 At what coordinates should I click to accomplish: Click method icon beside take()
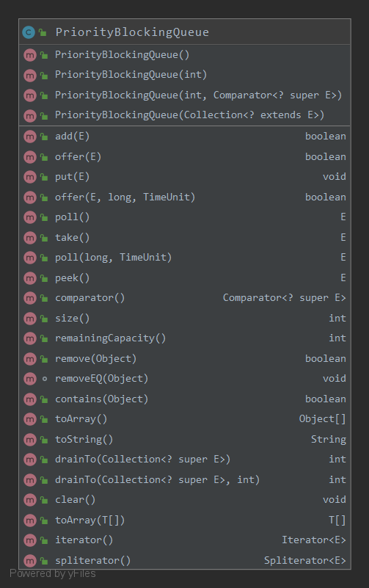click(x=29, y=238)
